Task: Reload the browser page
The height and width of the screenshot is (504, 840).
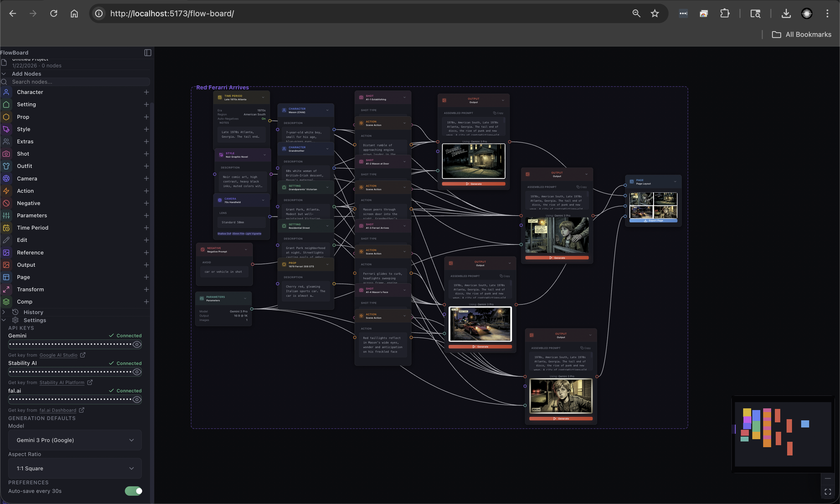Action: pyautogui.click(x=54, y=14)
